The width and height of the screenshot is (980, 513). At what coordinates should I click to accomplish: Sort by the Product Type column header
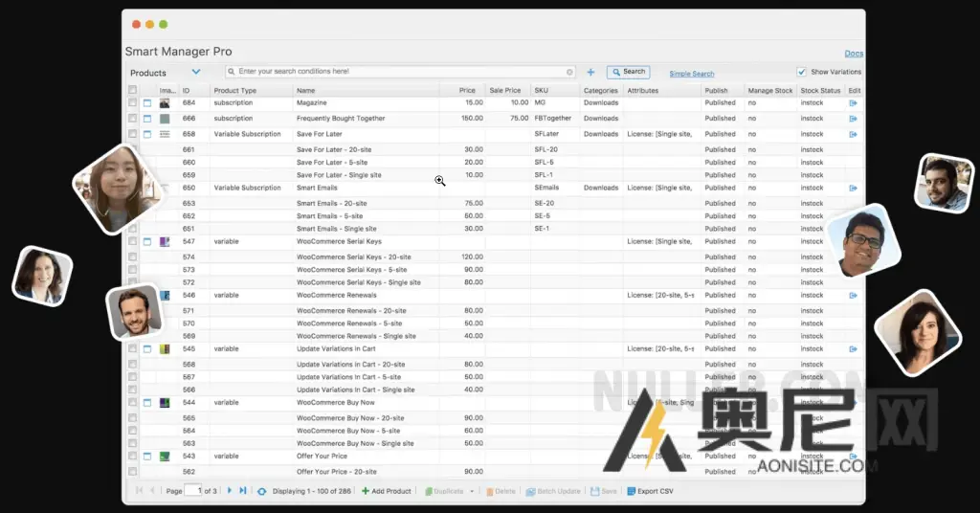[251, 91]
